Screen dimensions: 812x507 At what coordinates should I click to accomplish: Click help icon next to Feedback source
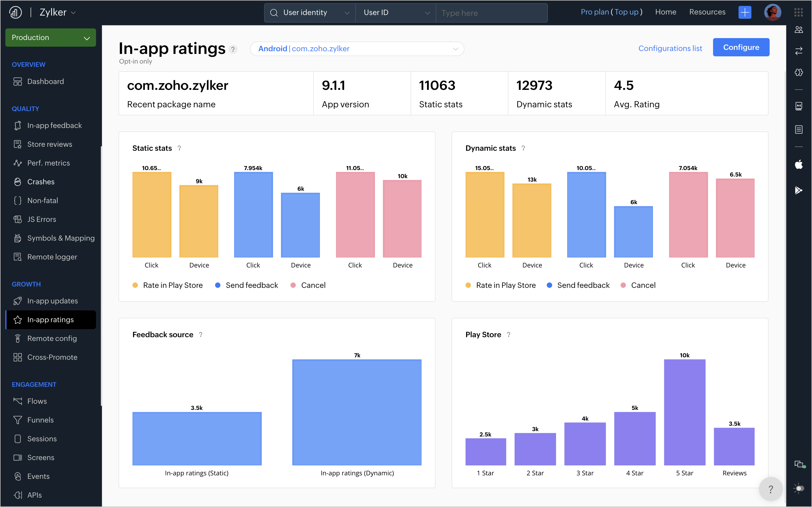[x=201, y=334]
